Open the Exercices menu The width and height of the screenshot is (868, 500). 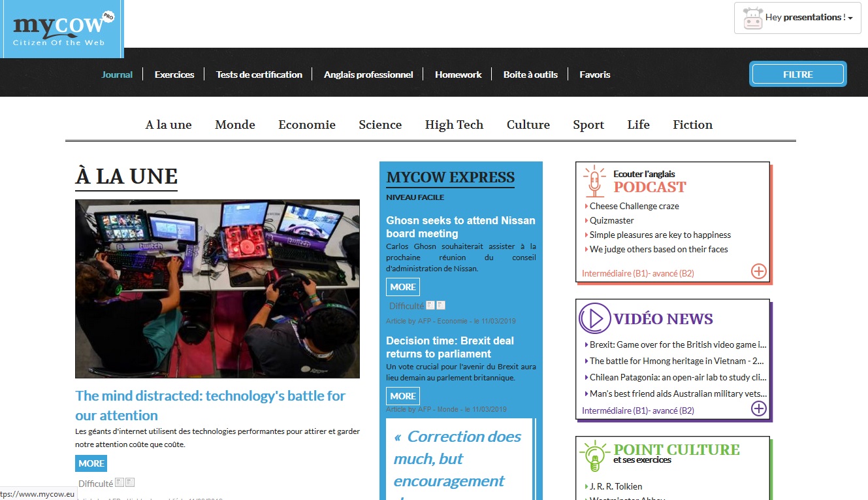point(174,75)
